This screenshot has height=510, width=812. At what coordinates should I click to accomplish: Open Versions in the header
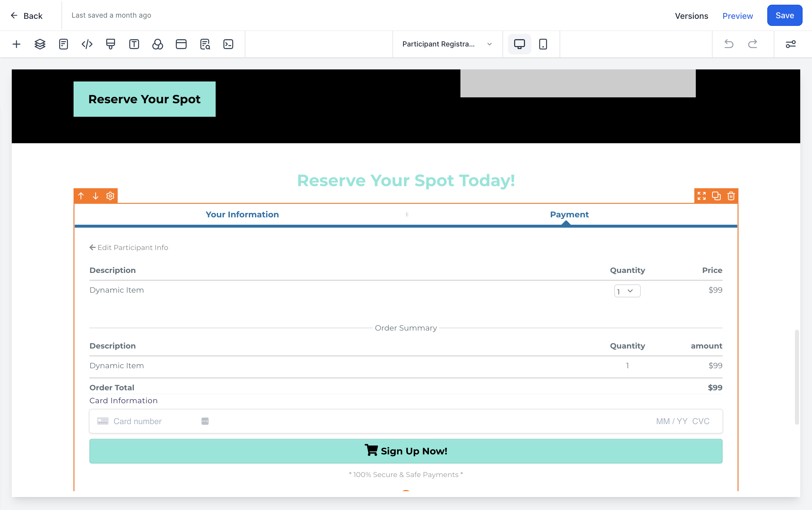click(691, 16)
